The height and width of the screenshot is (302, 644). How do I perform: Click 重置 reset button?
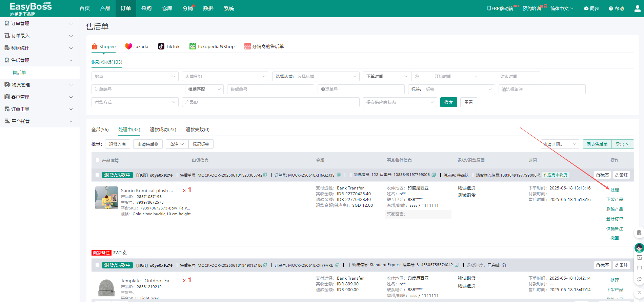[469, 102]
